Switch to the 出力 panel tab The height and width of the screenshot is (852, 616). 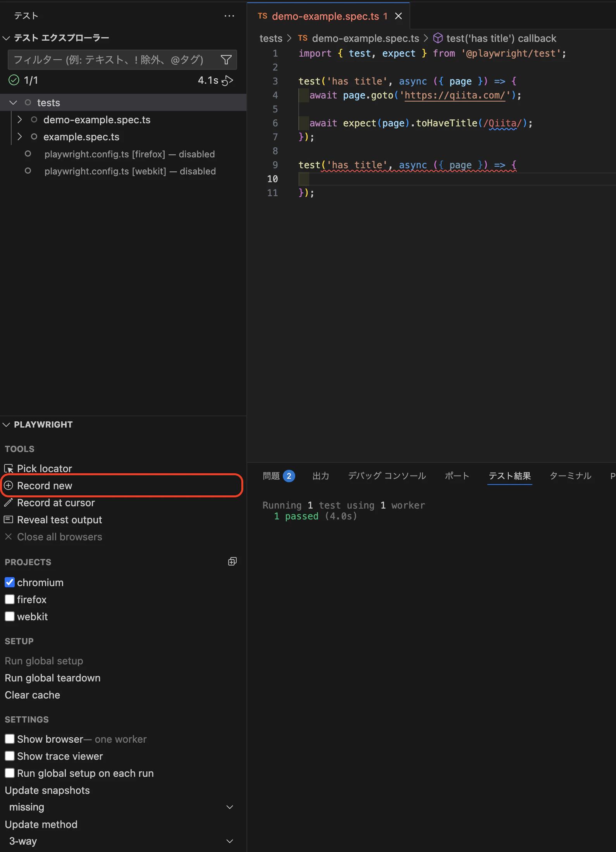(x=321, y=476)
